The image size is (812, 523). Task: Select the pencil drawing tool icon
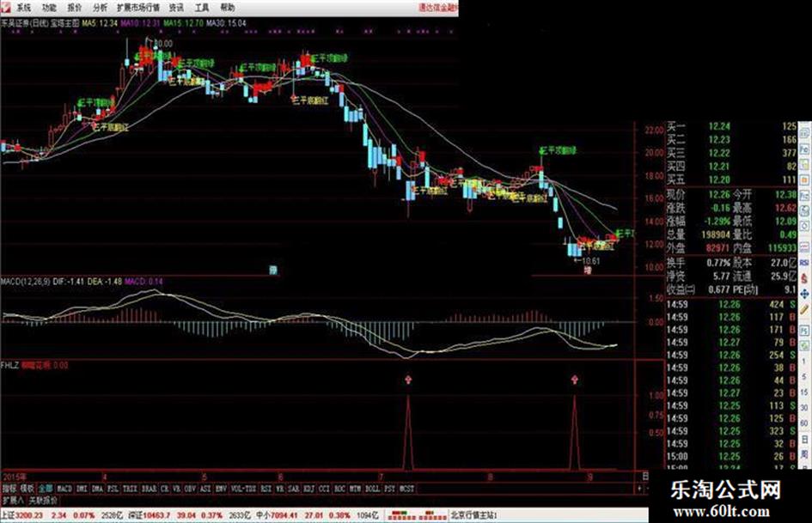[804, 309]
